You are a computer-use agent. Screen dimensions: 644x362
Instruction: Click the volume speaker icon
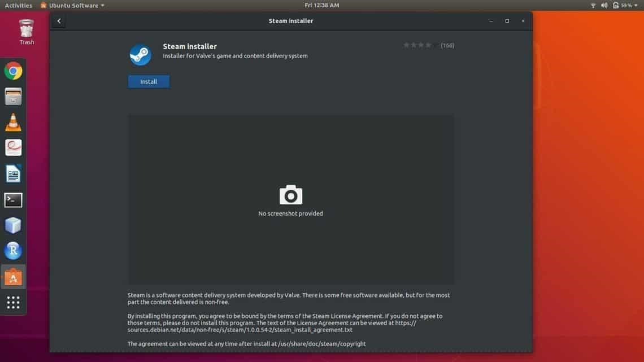(604, 5)
